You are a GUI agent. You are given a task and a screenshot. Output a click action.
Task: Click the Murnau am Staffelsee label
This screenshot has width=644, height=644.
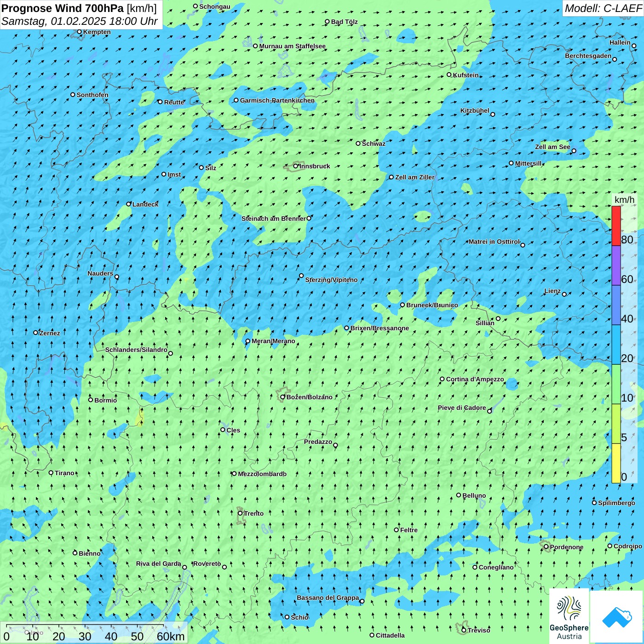pos(293,46)
